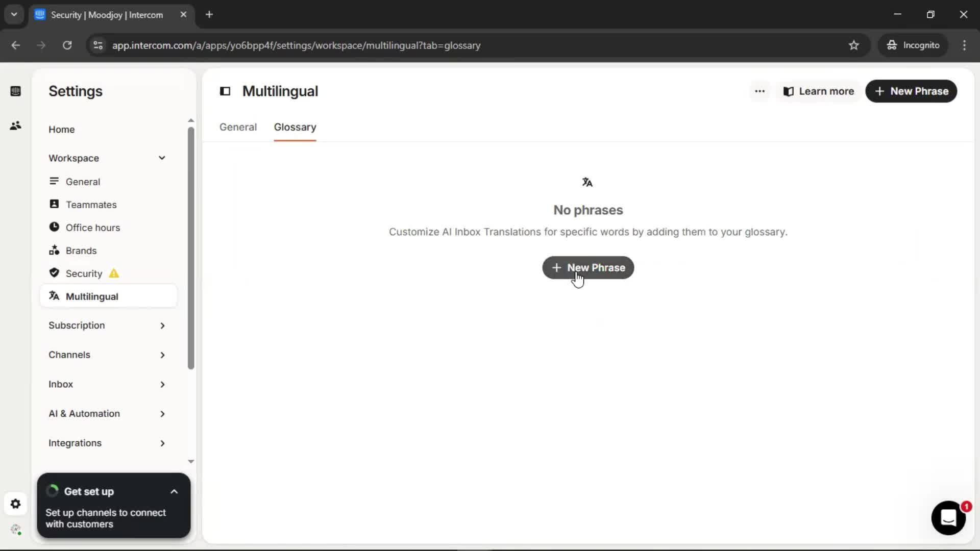The width and height of the screenshot is (980, 551).
Task: Click the Incognito indicator
Action: tap(913, 45)
